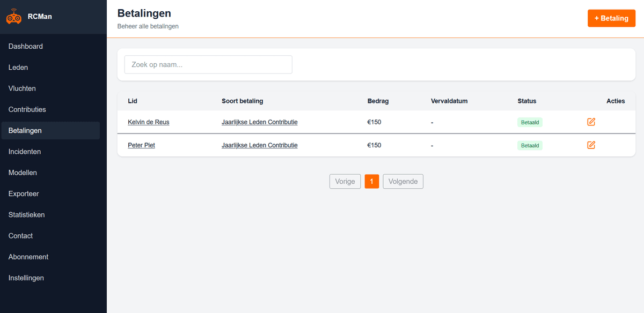Screen dimensions: 644x313
Task: Click the Volgende pagination button
Action: [402, 181]
